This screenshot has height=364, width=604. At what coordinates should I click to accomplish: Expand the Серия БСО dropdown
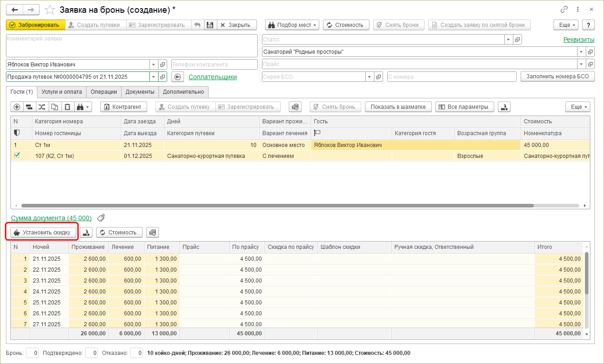369,77
